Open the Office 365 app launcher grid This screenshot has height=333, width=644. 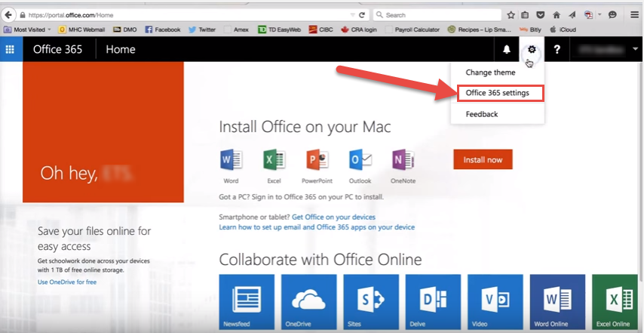coord(10,49)
